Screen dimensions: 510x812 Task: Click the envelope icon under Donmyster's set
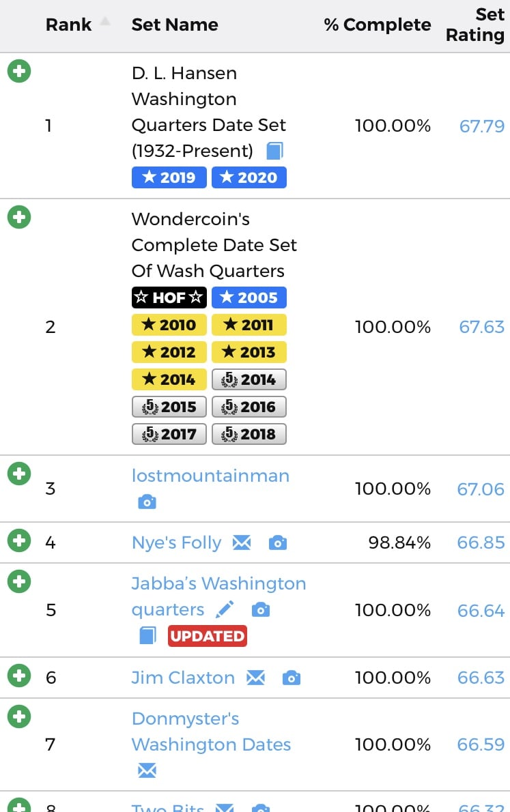pyautogui.click(x=147, y=771)
